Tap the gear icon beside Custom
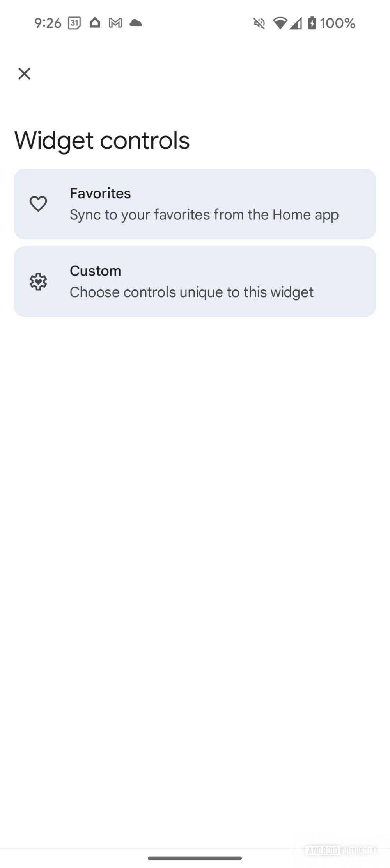The width and height of the screenshot is (390, 868). point(39,281)
